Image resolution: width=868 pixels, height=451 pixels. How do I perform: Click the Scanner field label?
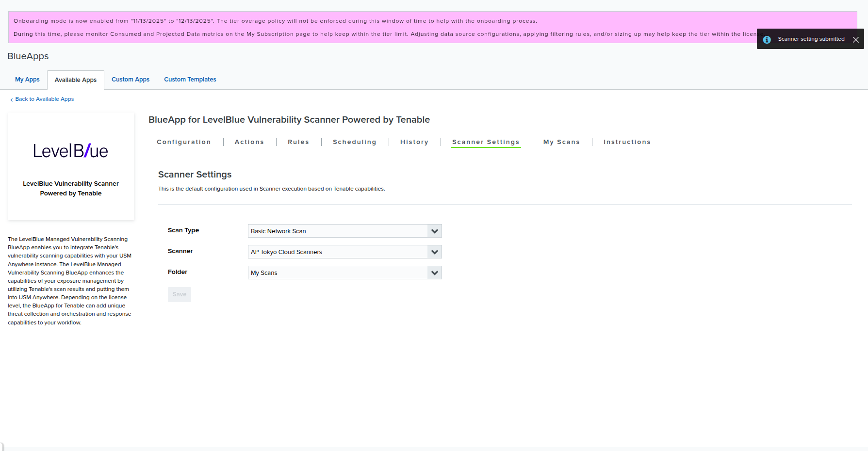(180, 251)
